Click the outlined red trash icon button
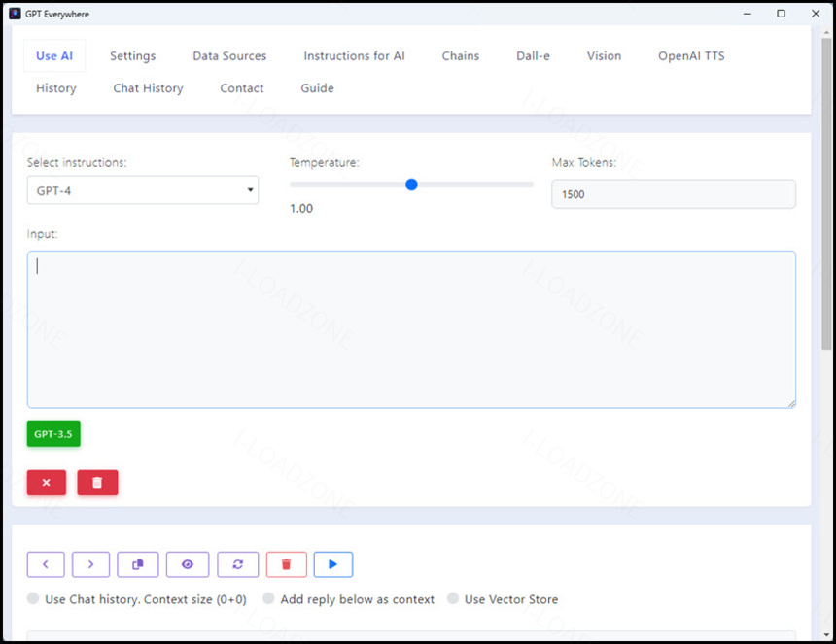The width and height of the screenshot is (836, 644). (x=287, y=564)
